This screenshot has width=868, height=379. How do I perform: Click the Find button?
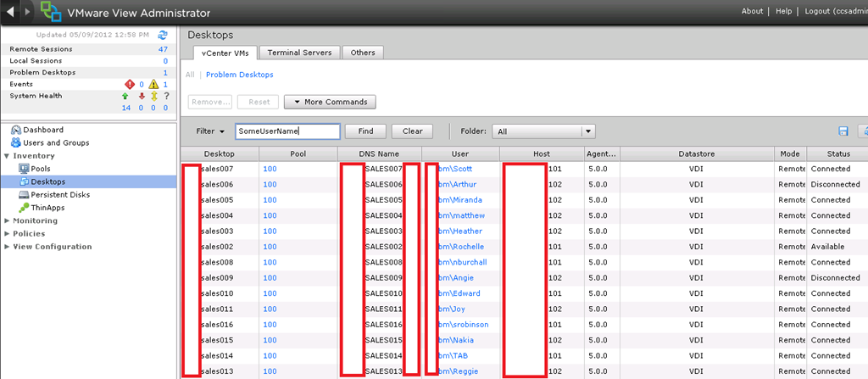pos(365,131)
